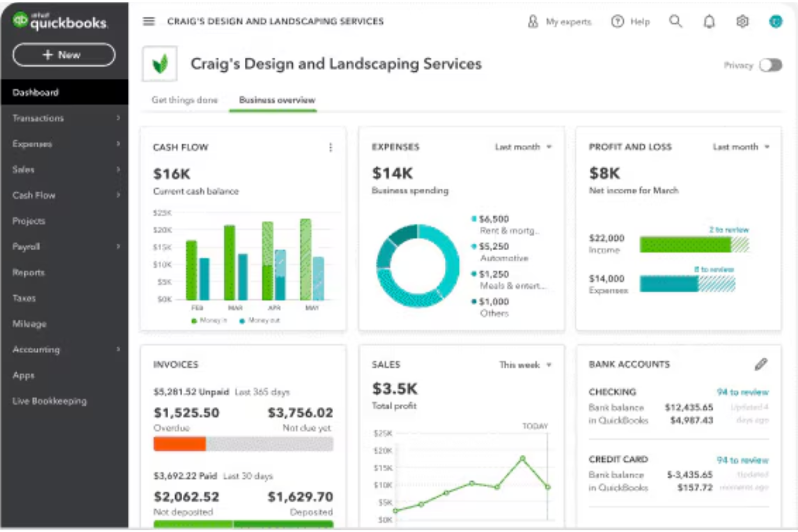Expand Payroll sidebar submenu
798x532 pixels.
[x=118, y=246]
